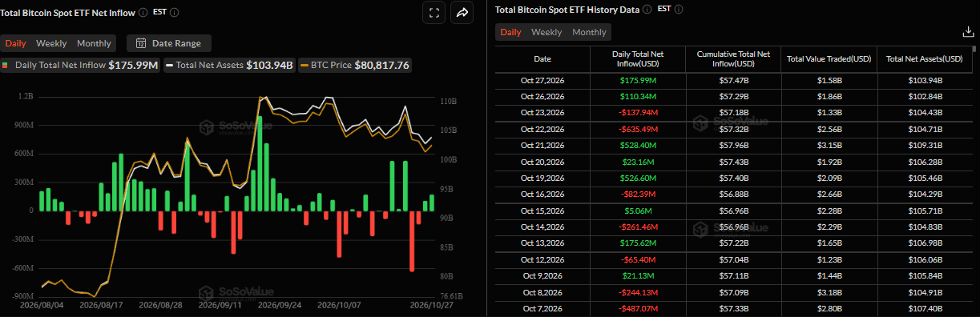
Task: Click $107.40B total net assets cell
Action: coord(925,308)
